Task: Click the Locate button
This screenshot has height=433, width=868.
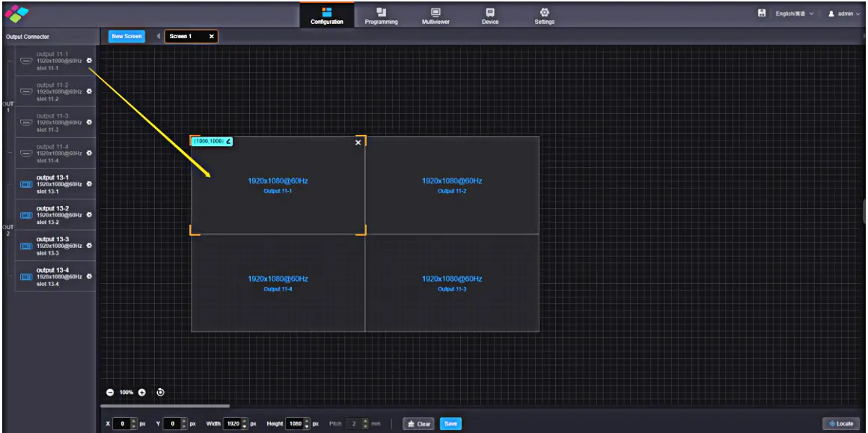Action: [840, 423]
